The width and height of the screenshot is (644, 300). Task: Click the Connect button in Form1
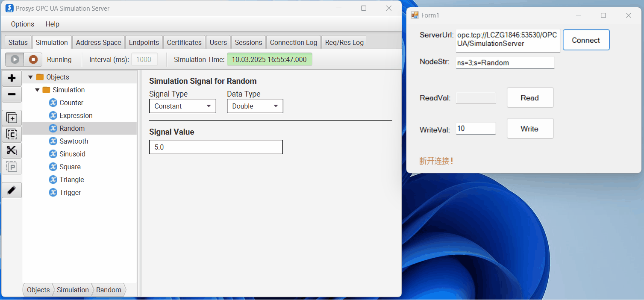[x=586, y=40]
